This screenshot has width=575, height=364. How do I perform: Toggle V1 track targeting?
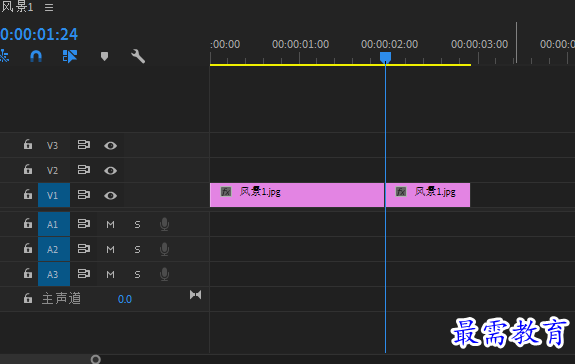pyautogui.click(x=54, y=195)
